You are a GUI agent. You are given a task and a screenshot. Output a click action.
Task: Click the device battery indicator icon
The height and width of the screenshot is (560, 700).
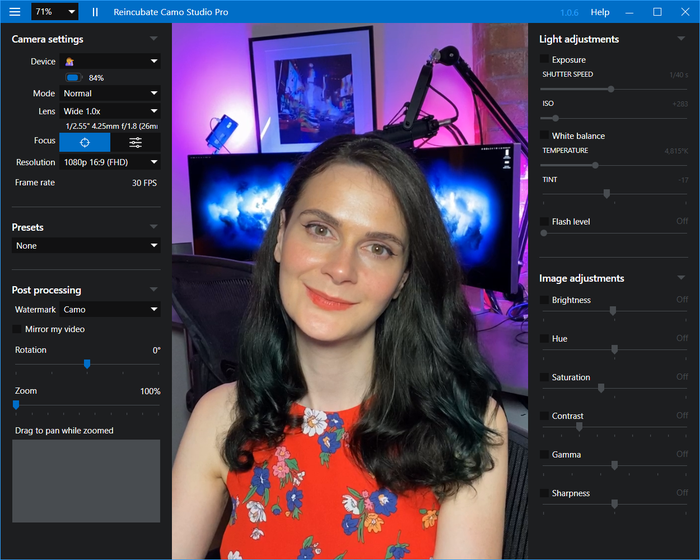[74, 78]
